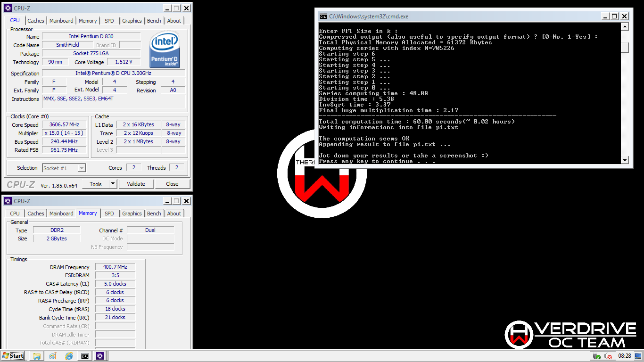Click the Total computation time line in cmd
Image resolution: width=644 pixels, height=362 pixels.
click(x=417, y=122)
